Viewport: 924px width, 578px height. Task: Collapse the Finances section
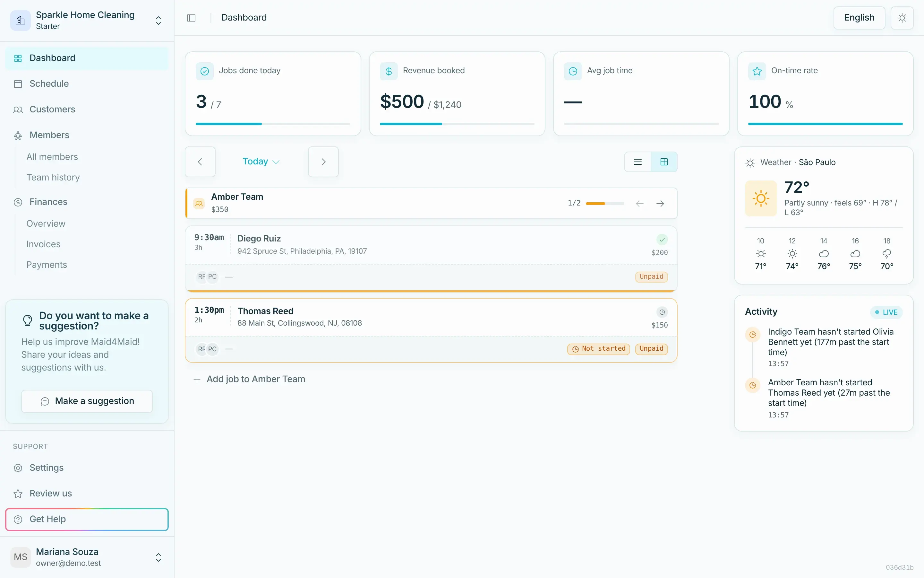[87, 202]
